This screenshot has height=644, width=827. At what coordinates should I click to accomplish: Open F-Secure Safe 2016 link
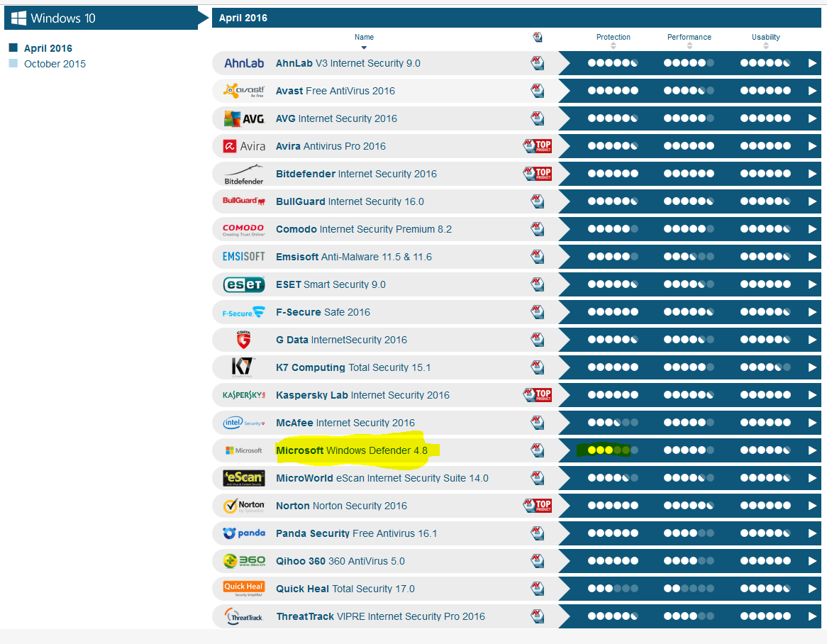(323, 312)
